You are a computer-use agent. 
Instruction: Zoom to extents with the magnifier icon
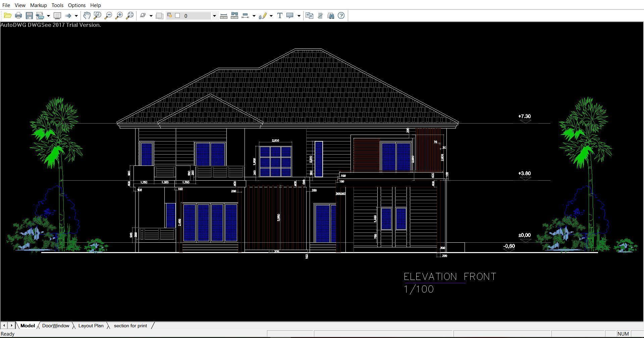129,15
